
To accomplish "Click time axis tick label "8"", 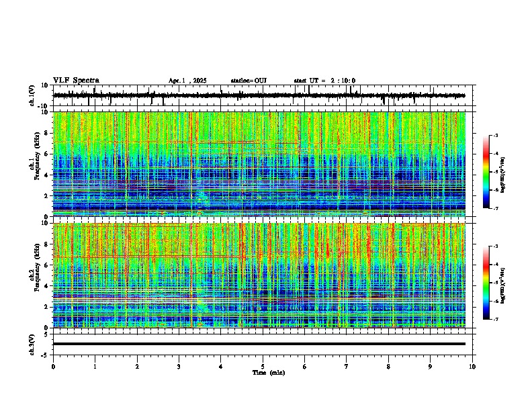I will [x=388, y=367].
